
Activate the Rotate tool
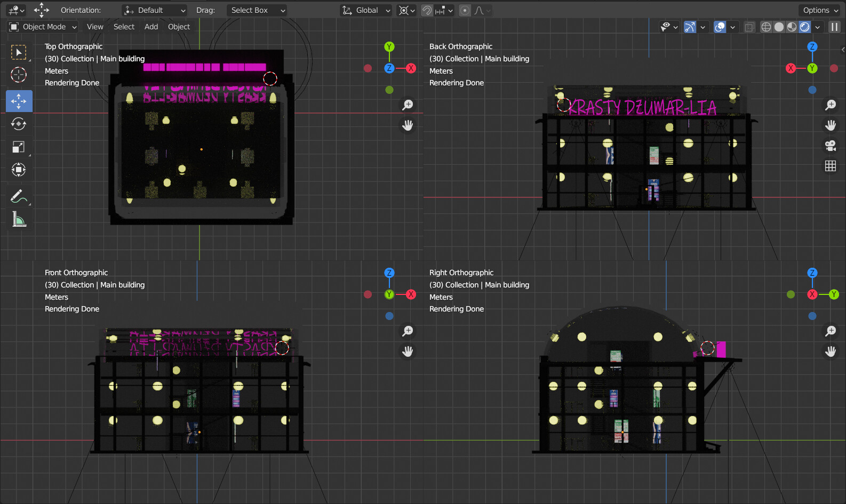(19, 124)
